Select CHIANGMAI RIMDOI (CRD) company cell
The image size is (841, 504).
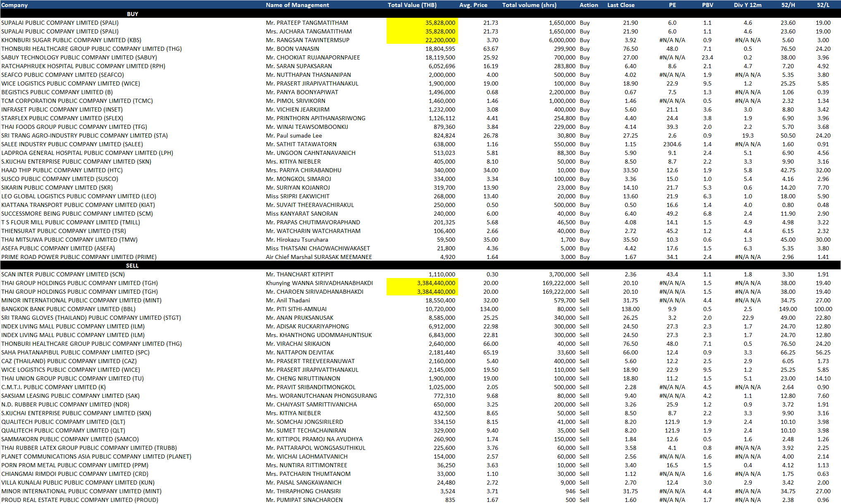tap(74, 474)
